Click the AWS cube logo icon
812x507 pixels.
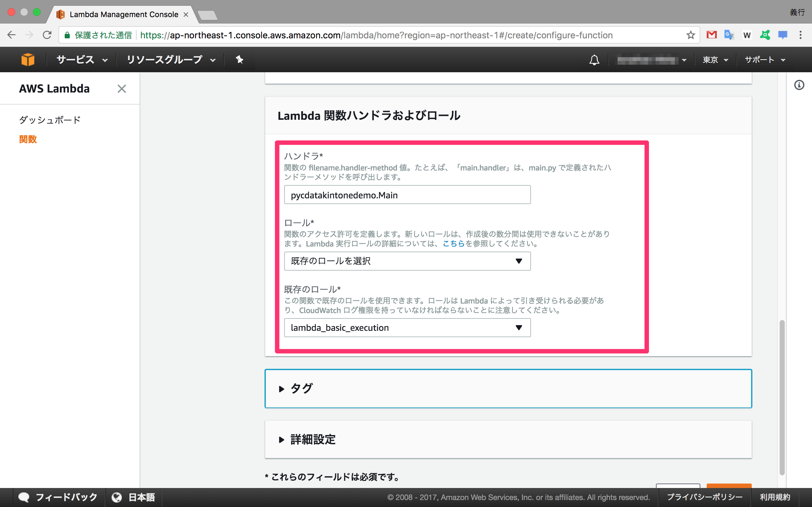(x=28, y=60)
